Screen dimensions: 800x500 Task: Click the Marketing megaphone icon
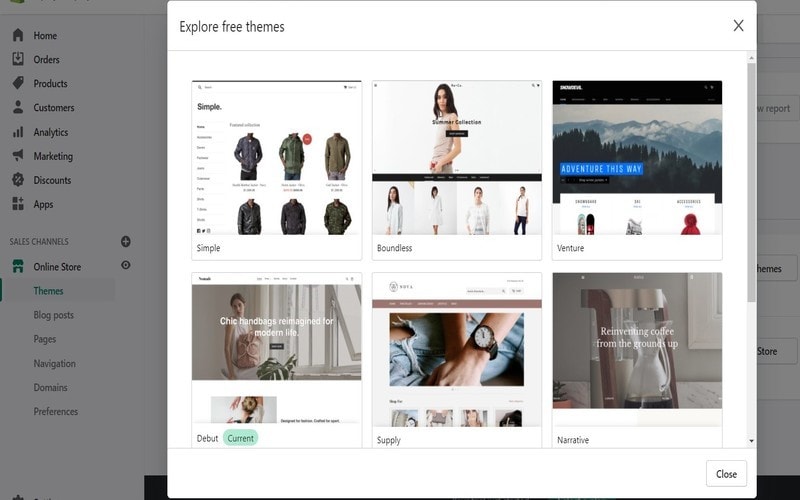18,156
